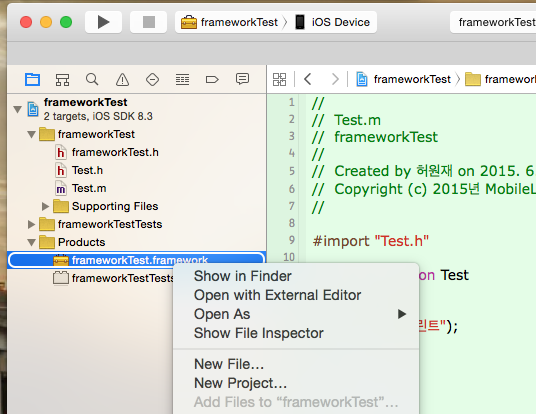
Task: Click the frameworkTest.h file icon
Action: coord(61,152)
